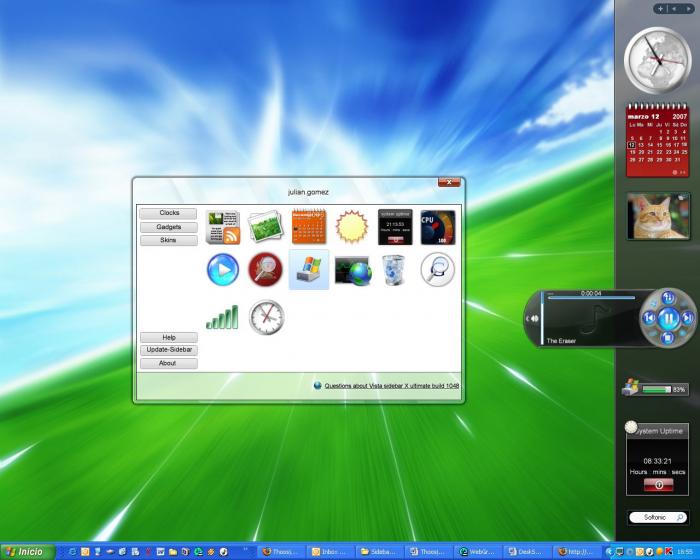Click the red K tray icon
This screenshot has width=700, height=560.
[x=669, y=552]
